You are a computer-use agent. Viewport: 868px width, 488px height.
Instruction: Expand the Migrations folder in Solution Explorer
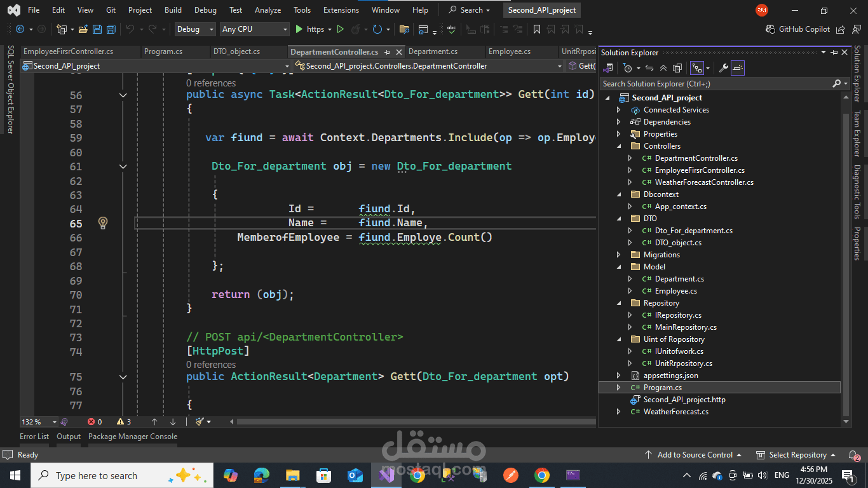[x=618, y=255]
